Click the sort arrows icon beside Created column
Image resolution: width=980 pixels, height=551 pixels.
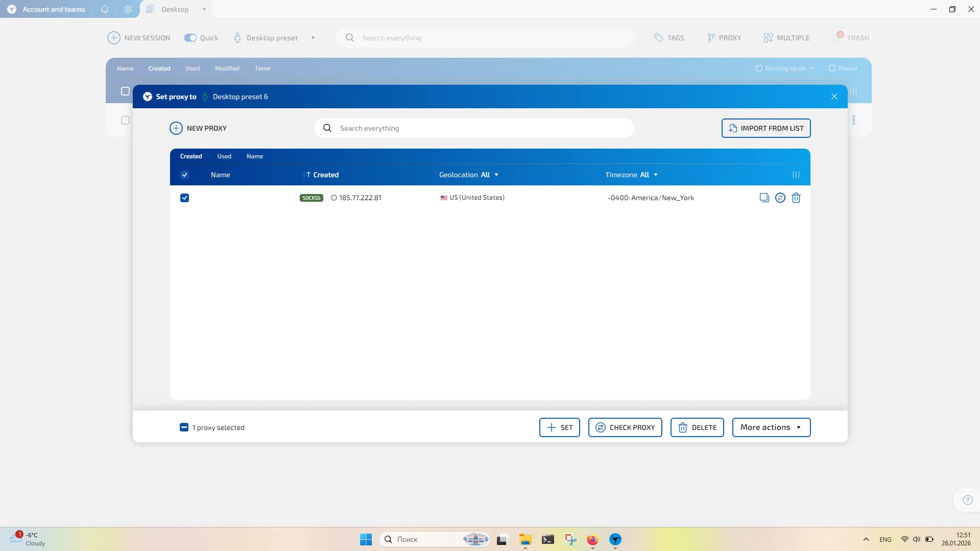306,175
